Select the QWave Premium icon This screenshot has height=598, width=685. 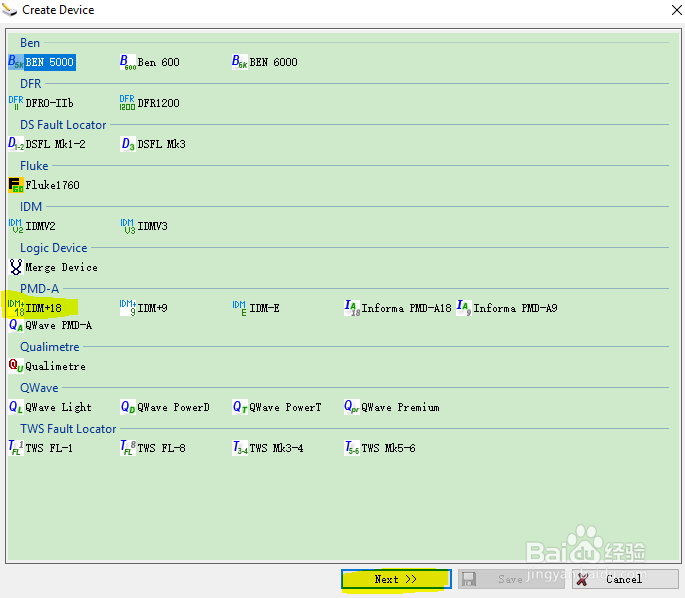click(x=352, y=407)
